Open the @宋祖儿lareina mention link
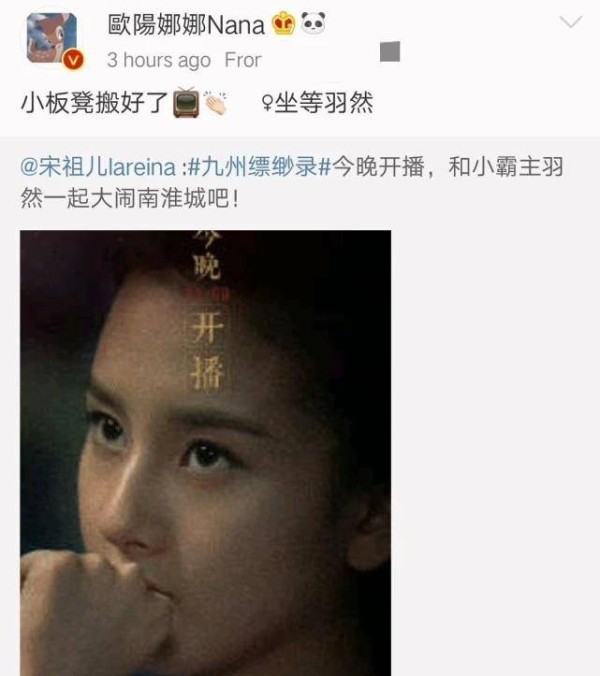Screen dimensions: 600x676 [x=98, y=167]
